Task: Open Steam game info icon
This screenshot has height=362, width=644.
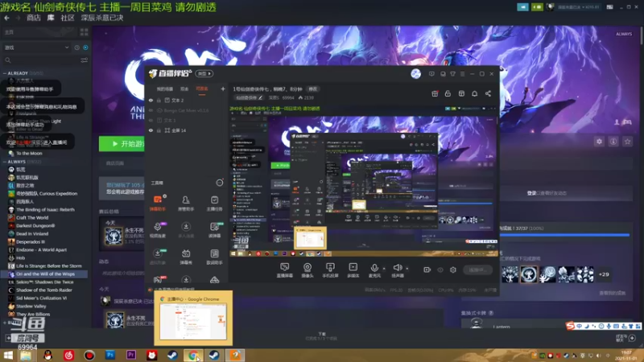Action: (x=613, y=142)
